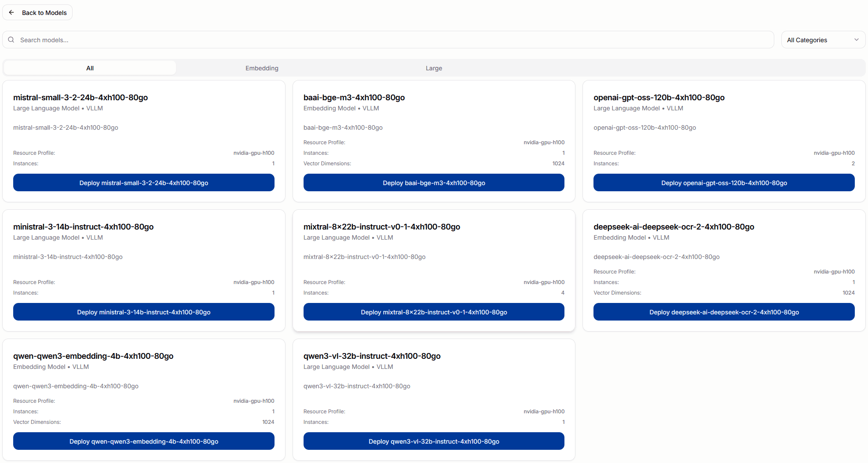Click mixtral-8x22b description text
Image resolution: width=868 pixels, height=463 pixels.
365,257
